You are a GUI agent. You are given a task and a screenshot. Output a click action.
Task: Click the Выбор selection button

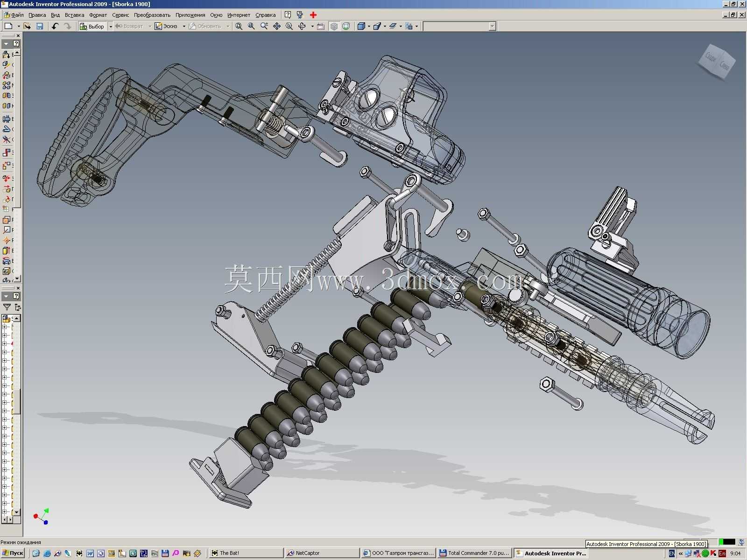point(92,26)
